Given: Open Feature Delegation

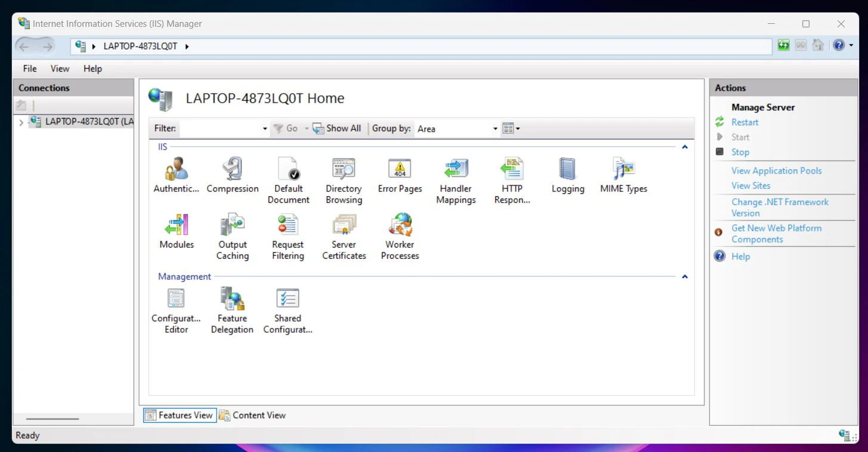Looking at the screenshot, I should click(232, 311).
